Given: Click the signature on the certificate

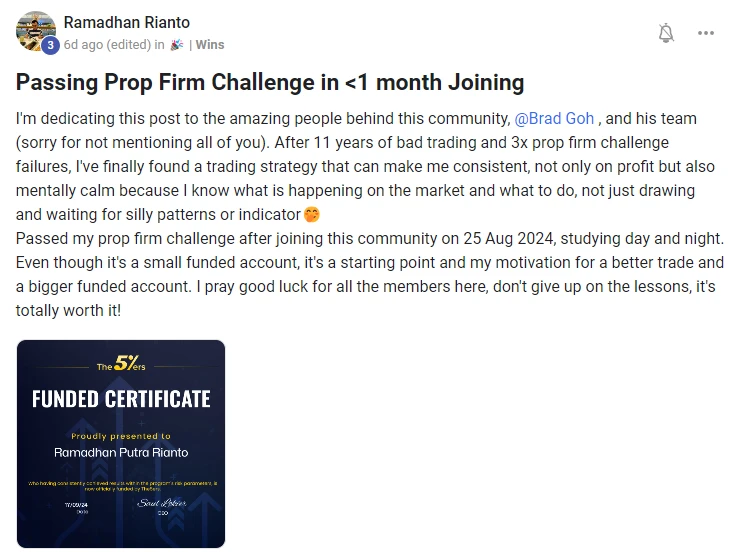Looking at the screenshot, I should point(162,503).
